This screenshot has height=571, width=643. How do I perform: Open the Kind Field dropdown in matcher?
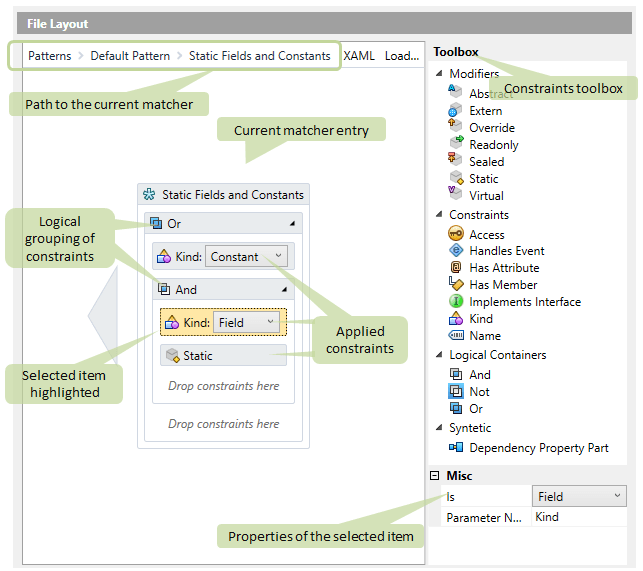[x=271, y=323]
